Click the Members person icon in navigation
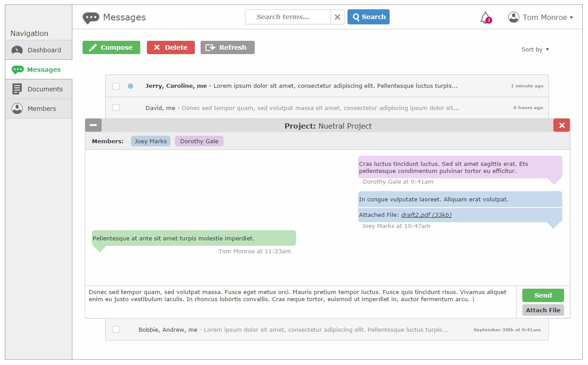The height and width of the screenshot is (365, 588). 17,109
